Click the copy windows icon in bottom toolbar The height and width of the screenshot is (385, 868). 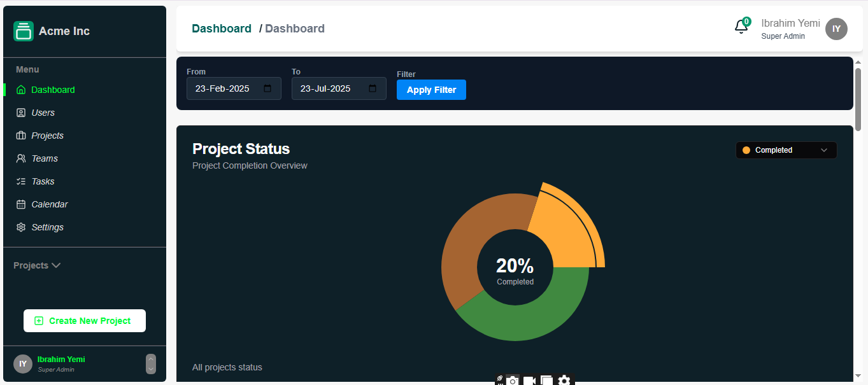(x=546, y=380)
